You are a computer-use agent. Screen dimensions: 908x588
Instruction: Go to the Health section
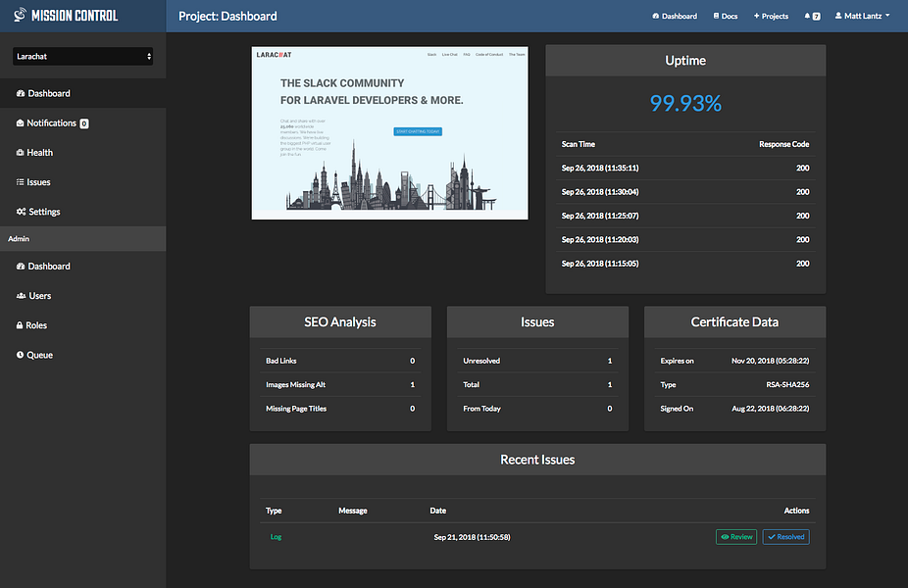pos(82,152)
